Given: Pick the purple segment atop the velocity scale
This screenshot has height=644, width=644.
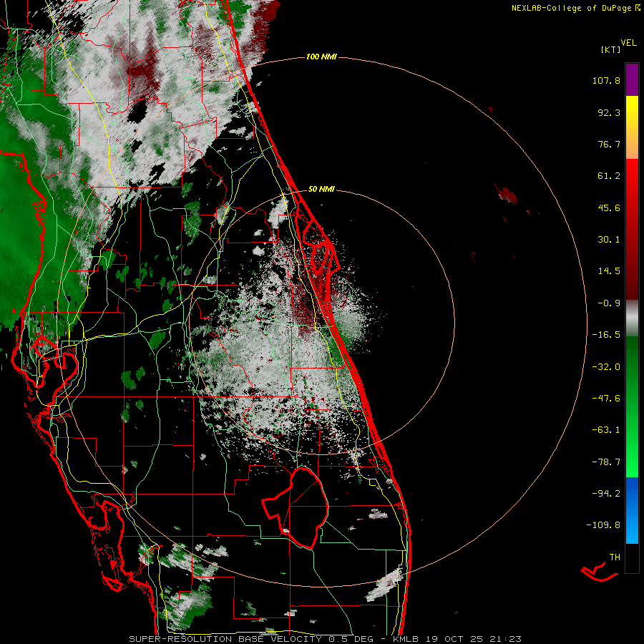Looking at the screenshot, I should pyautogui.click(x=632, y=79).
